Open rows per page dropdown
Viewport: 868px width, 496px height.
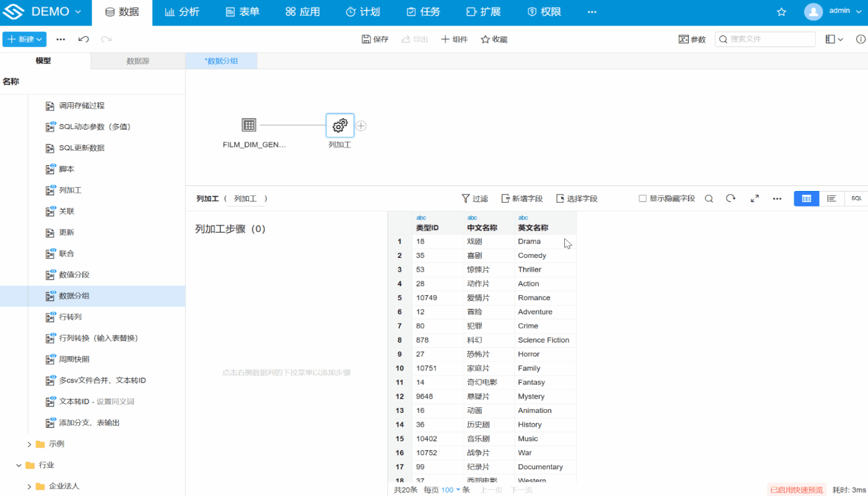click(x=451, y=490)
